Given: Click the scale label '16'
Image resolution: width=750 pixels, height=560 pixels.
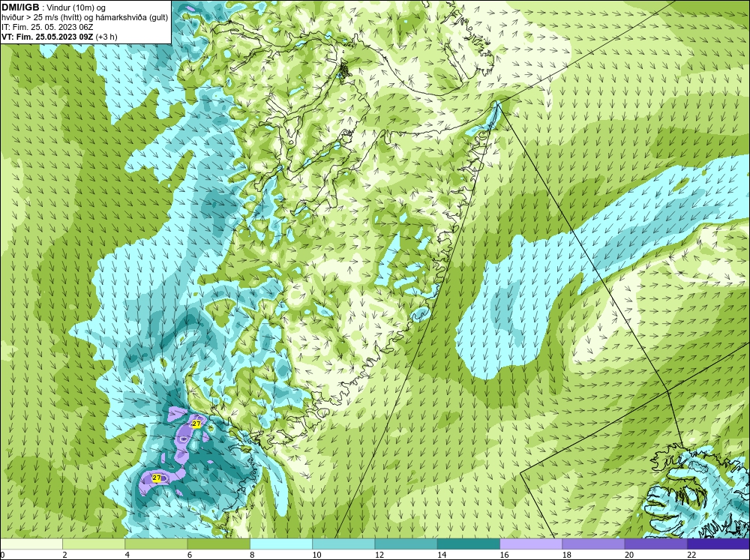Looking at the screenshot, I should coord(504,555).
